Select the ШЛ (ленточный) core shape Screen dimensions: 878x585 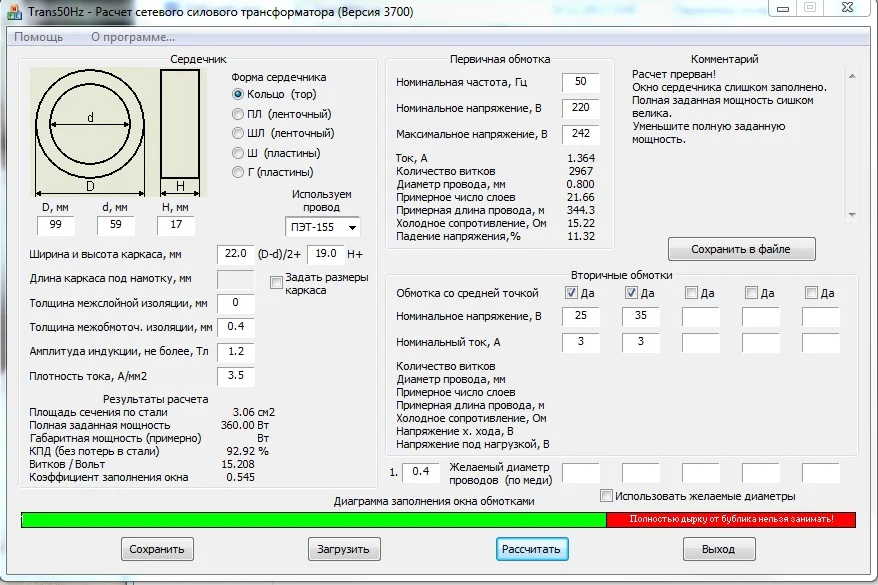237,133
